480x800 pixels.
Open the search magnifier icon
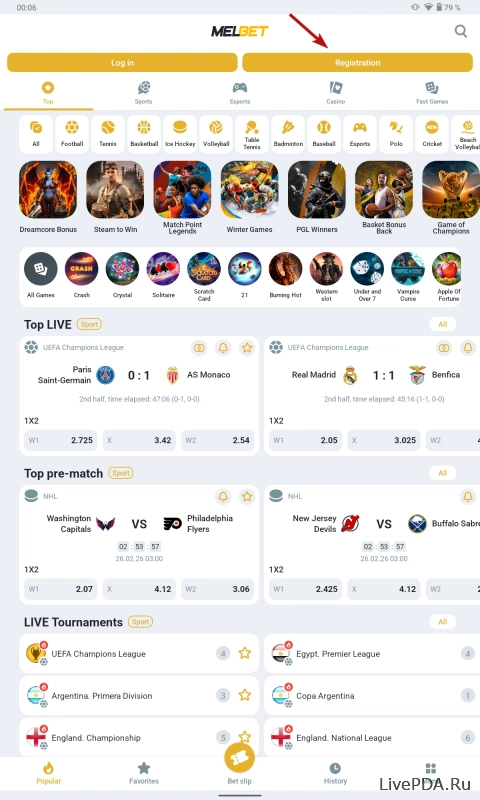click(x=461, y=31)
